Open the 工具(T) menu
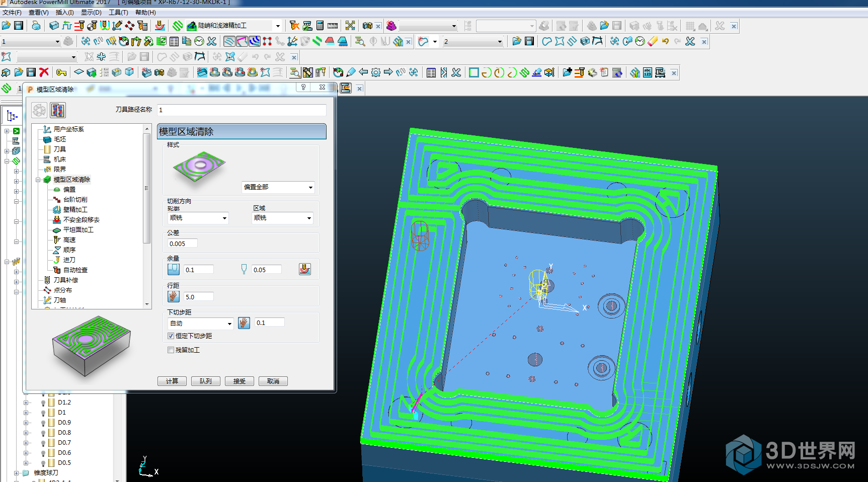The image size is (868, 482). click(x=118, y=13)
